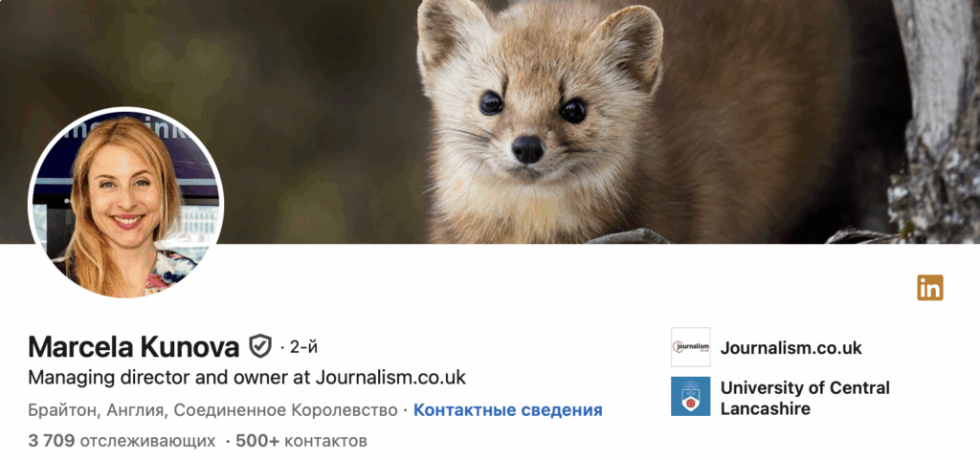
Task: Open the marten cover banner image
Action: point(490,121)
